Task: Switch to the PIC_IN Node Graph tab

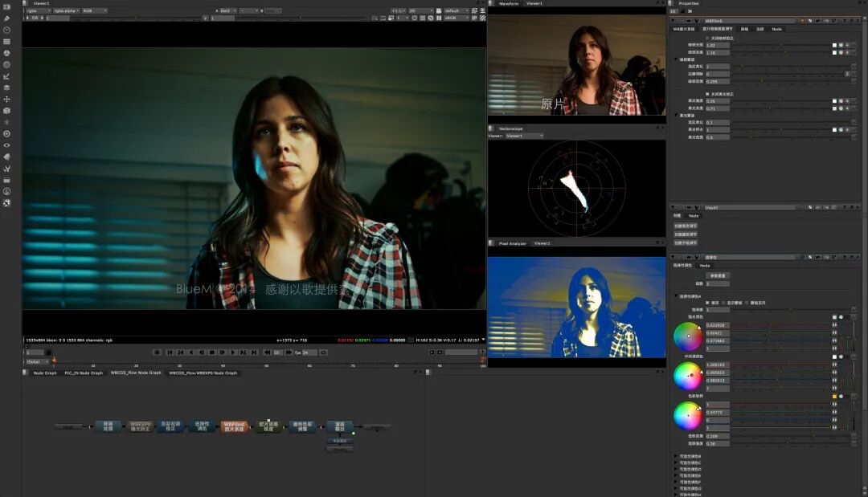Action: pyautogui.click(x=84, y=373)
